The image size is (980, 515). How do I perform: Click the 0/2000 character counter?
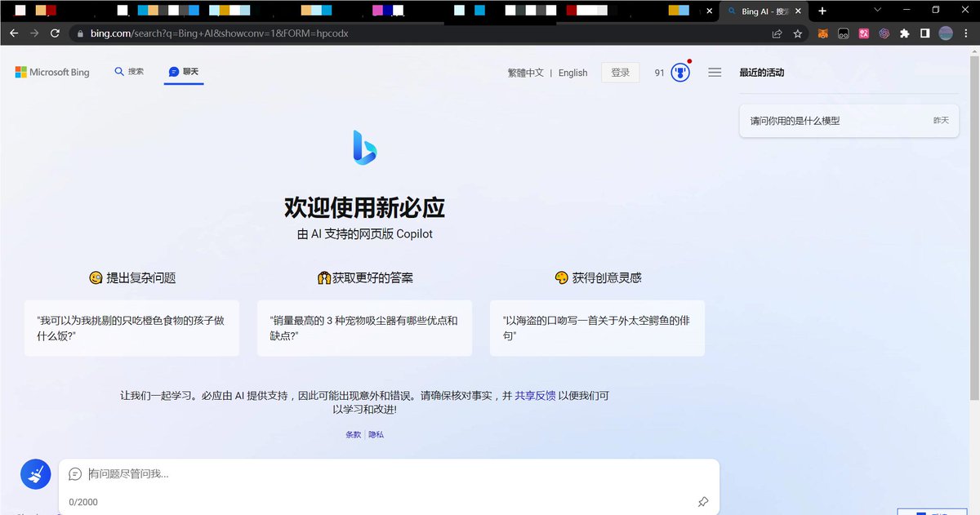83,502
